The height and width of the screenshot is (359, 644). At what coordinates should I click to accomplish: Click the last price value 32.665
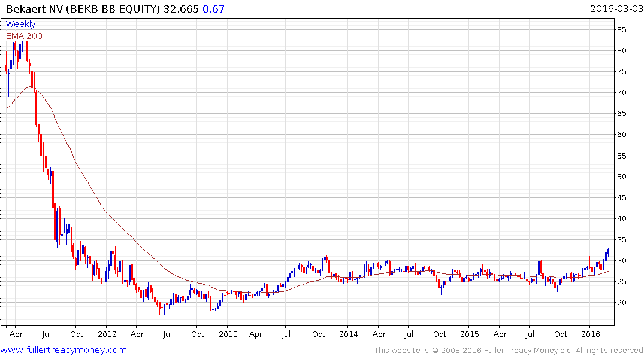click(x=181, y=8)
